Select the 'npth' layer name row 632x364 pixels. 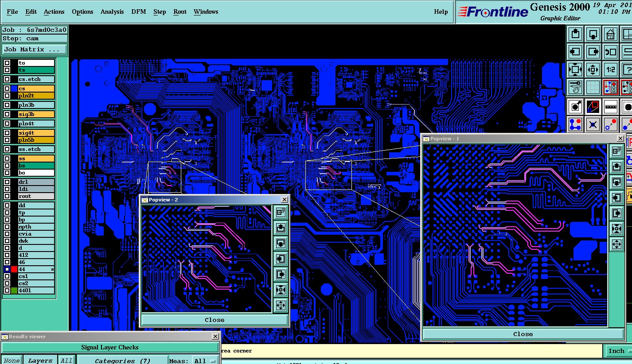pyautogui.click(x=36, y=227)
